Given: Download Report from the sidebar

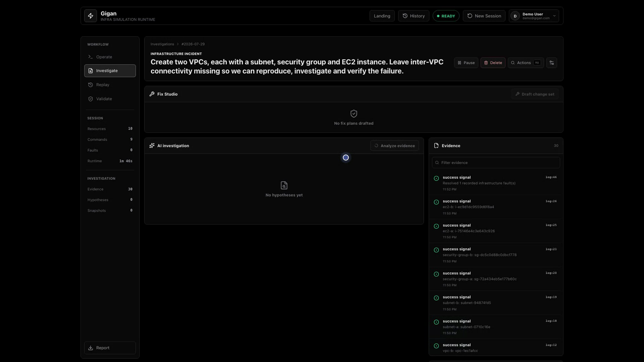Looking at the screenshot, I should pyautogui.click(x=110, y=348).
